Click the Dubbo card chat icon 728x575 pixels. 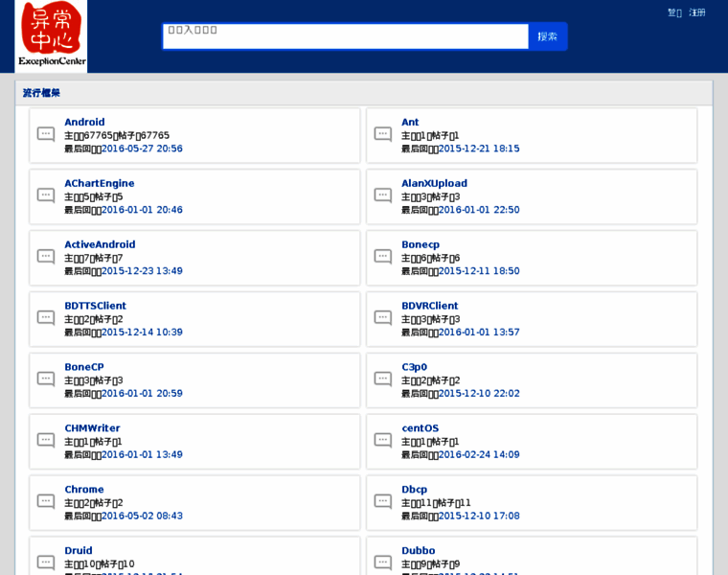tap(383, 563)
